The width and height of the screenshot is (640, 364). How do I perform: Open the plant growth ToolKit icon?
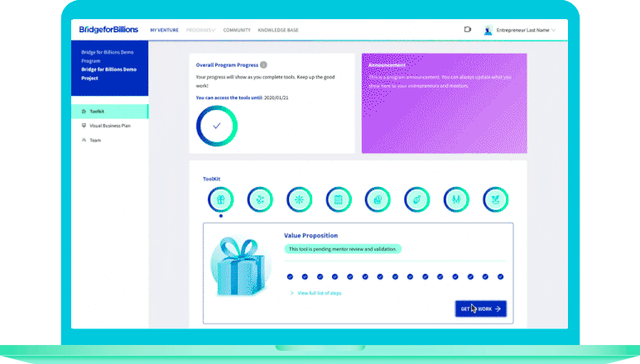[495, 199]
